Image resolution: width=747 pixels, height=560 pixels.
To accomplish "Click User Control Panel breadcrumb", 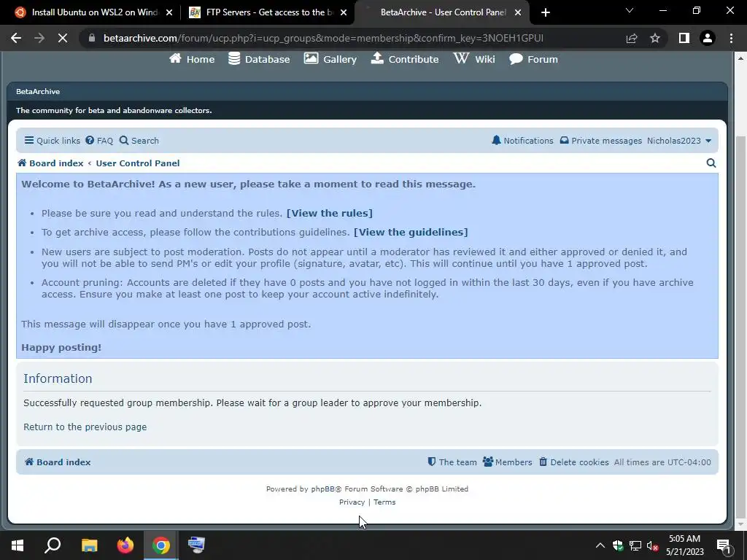I will tap(138, 163).
